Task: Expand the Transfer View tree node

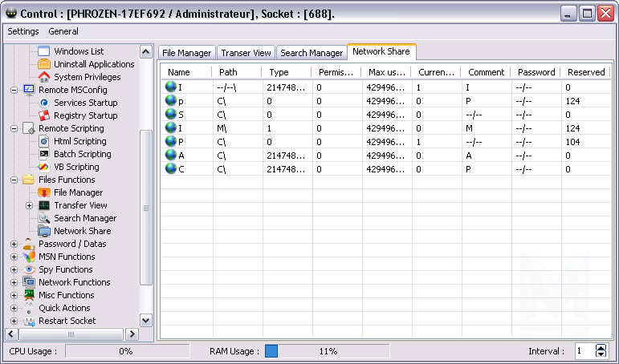Action: click(30, 205)
